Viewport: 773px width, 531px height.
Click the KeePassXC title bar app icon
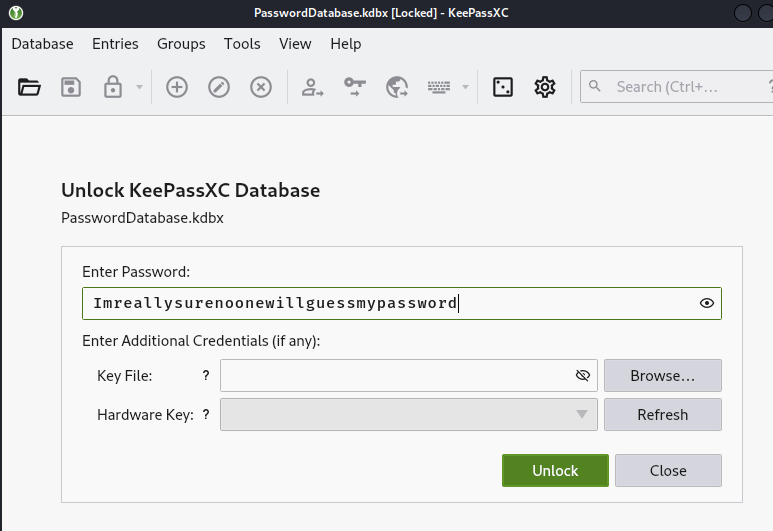[16, 13]
